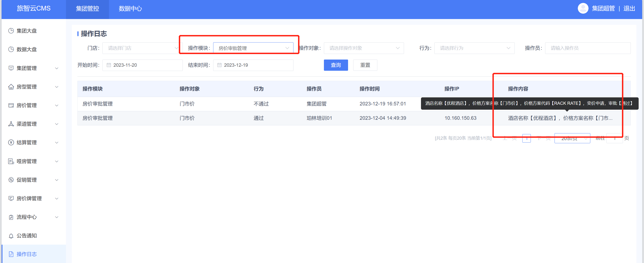Image resolution: width=644 pixels, height=263 pixels.
Task: Click the user avatar icon
Action: 583,9
